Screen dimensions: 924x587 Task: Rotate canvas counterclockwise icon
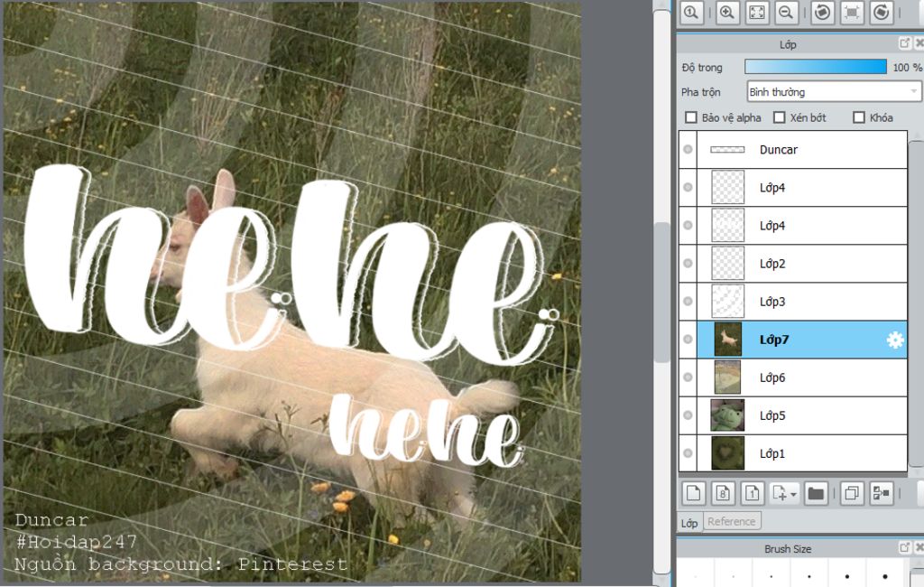coord(823,13)
